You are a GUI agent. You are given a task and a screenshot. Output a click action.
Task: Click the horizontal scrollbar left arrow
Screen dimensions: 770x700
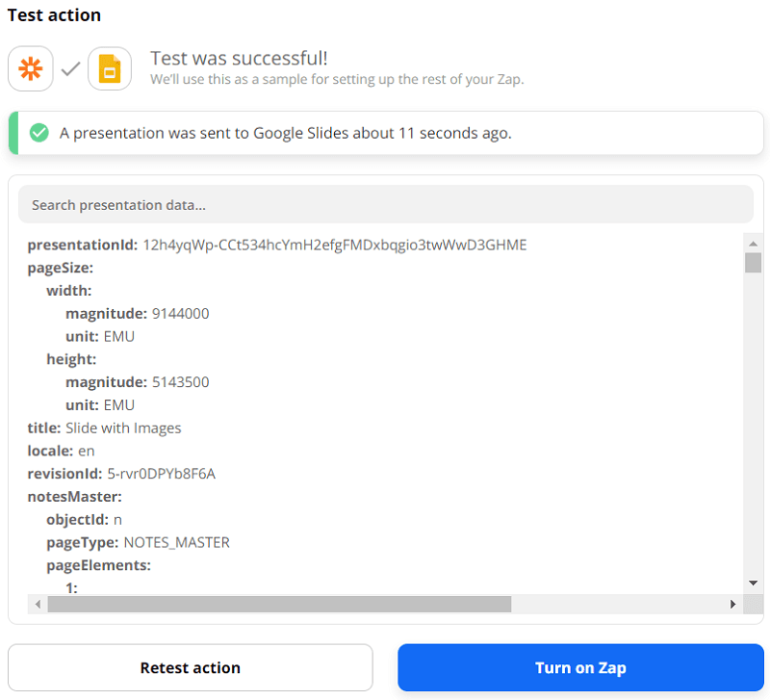coord(38,604)
